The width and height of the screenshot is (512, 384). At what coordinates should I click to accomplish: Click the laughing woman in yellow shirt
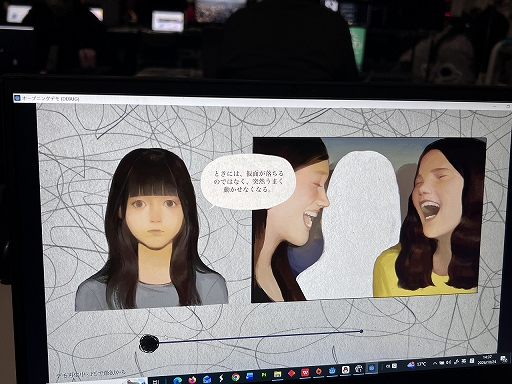[430, 217]
